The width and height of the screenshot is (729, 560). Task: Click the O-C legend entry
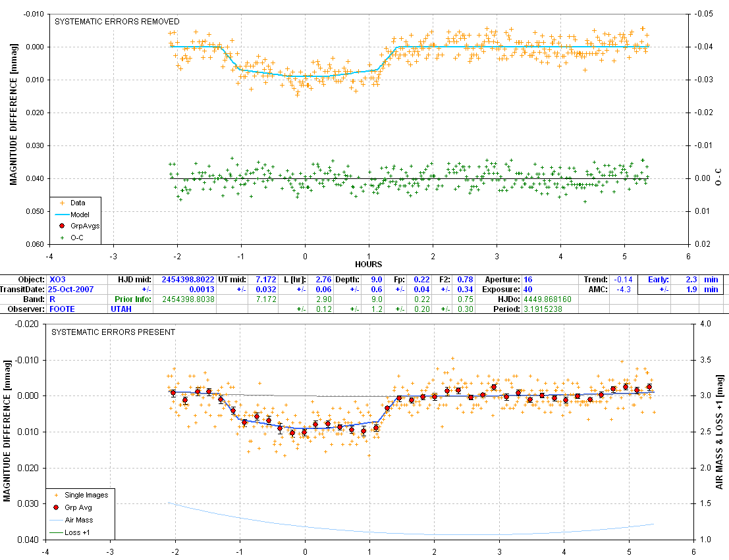pyautogui.click(x=72, y=238)
